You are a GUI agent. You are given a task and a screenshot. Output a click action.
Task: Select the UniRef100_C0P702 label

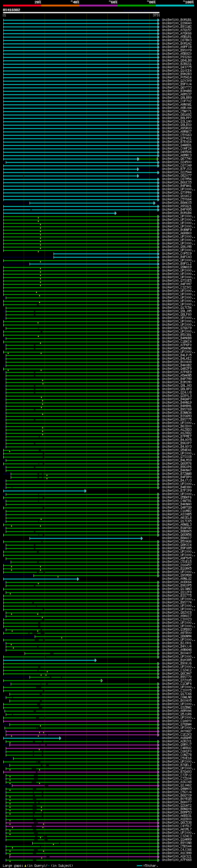click(x=176, y=101)
